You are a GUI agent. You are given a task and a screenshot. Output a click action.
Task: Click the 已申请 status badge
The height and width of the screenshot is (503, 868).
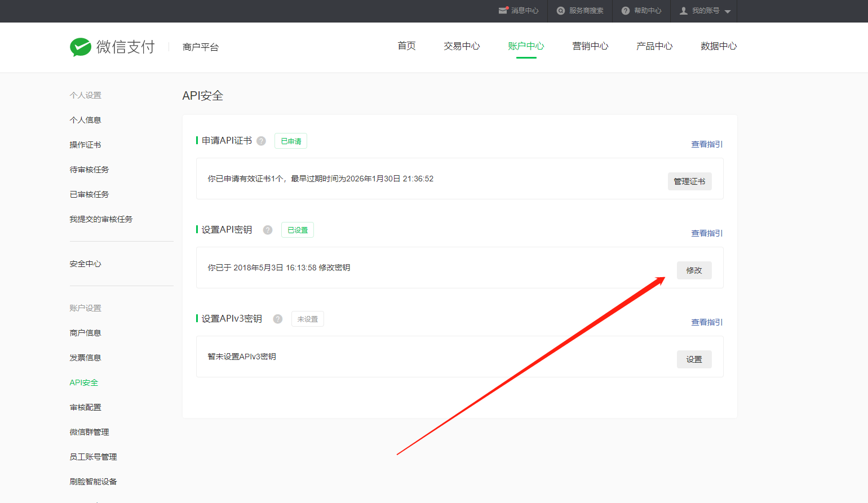(x=291, y=141)
